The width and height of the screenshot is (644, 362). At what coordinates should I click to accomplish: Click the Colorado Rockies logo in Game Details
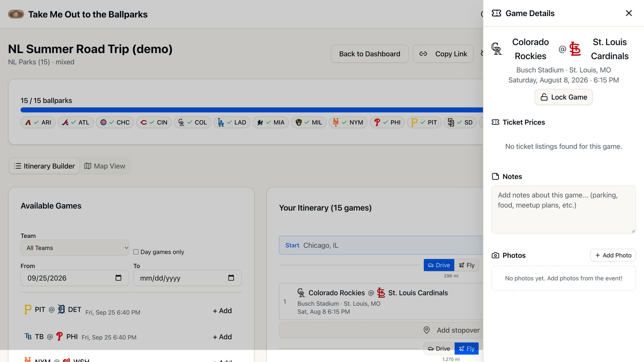497,49
